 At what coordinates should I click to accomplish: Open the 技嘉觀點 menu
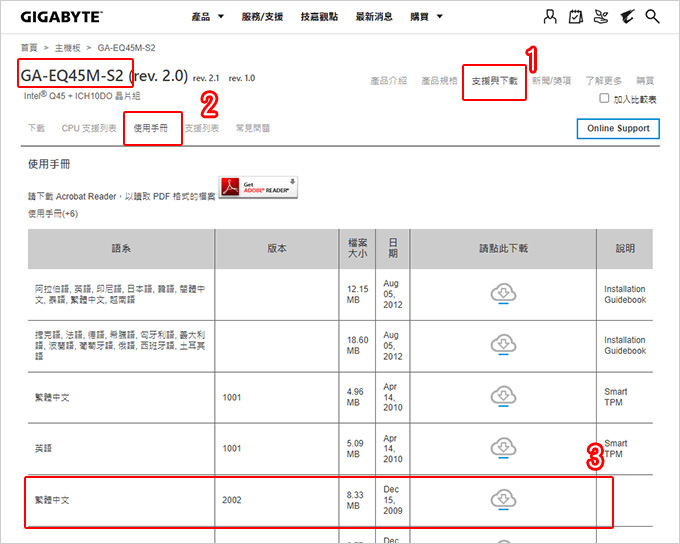(319, 17)
